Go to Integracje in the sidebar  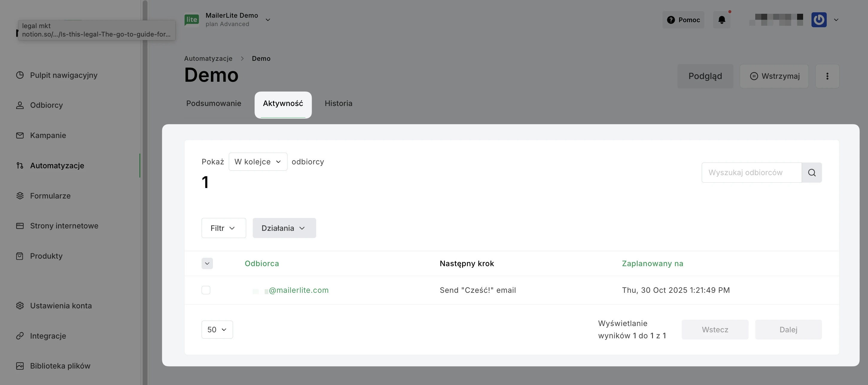point(48,336)
